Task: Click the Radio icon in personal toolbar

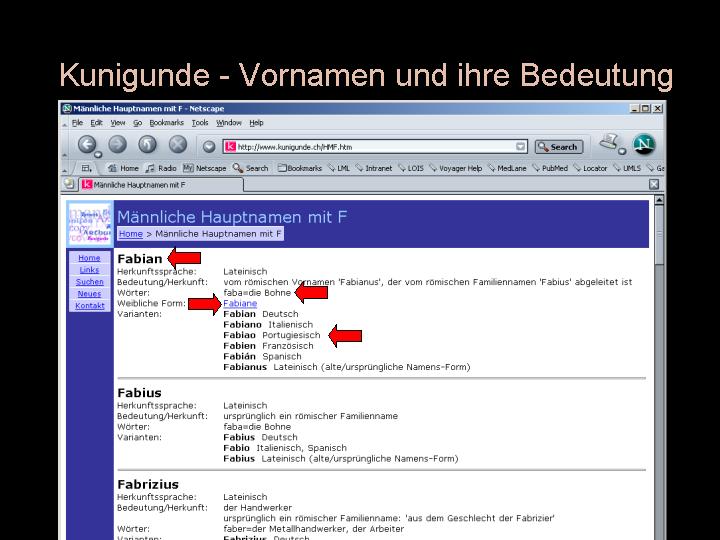Action: [x=160, y=168]
